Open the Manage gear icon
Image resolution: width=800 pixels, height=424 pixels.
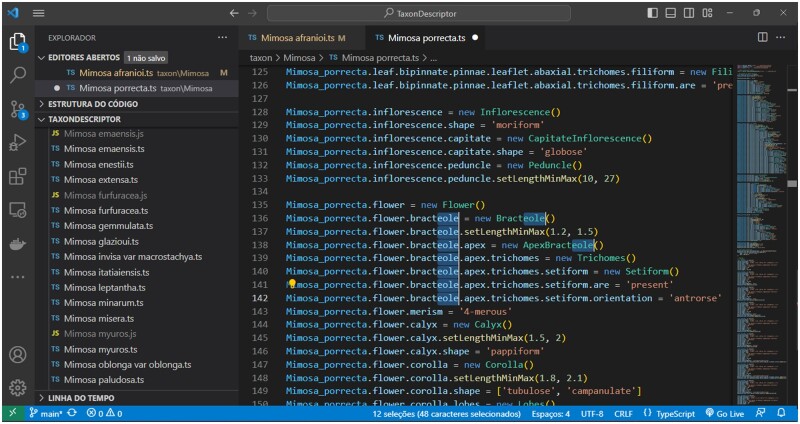[18, 388]
